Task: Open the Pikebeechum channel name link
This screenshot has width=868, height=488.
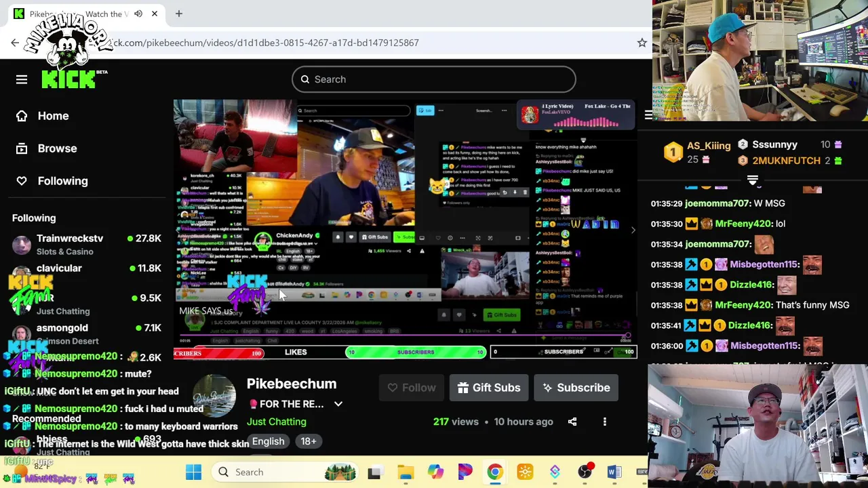Action: (292, 384)
